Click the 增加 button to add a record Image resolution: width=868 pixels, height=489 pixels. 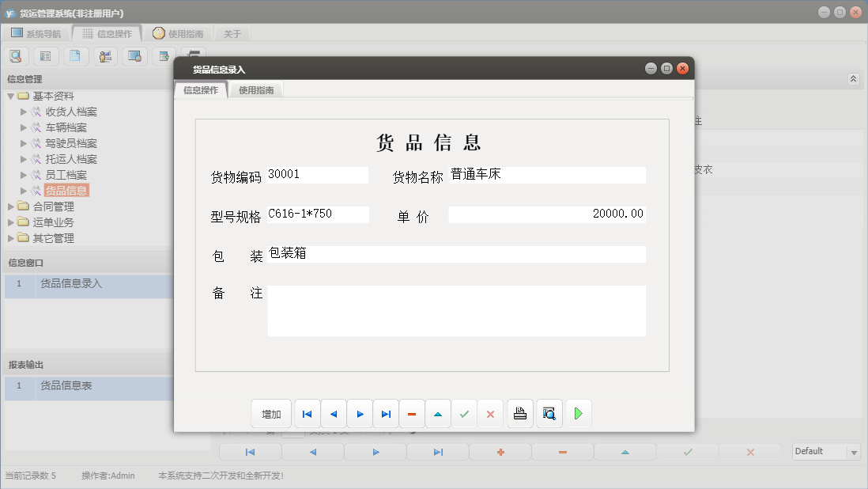[x=271, y=413]
